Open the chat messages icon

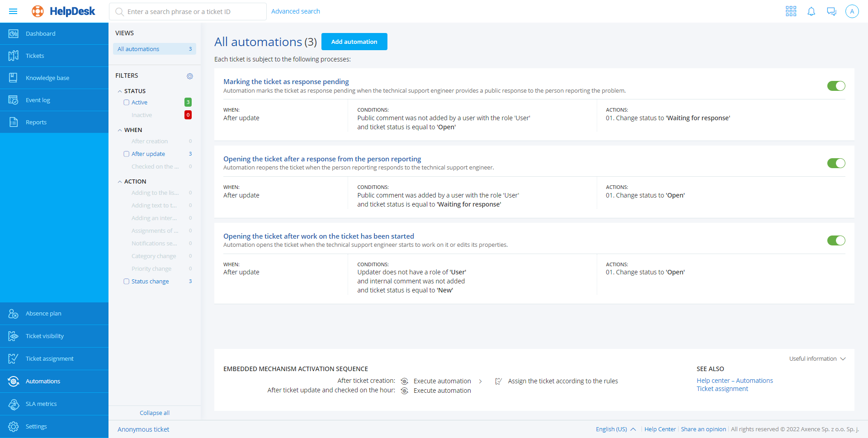[831, 11]
